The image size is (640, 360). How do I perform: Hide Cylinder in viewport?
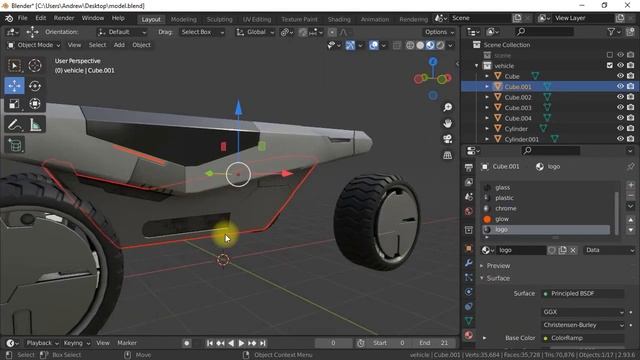(x=620, y=129)
